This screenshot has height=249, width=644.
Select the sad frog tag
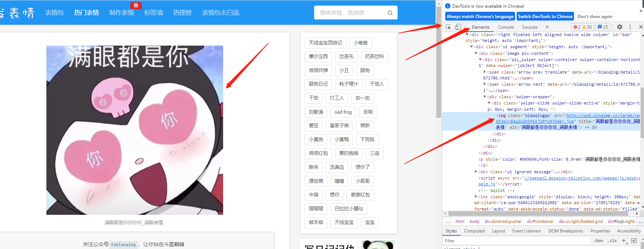[x=343, y=112]
